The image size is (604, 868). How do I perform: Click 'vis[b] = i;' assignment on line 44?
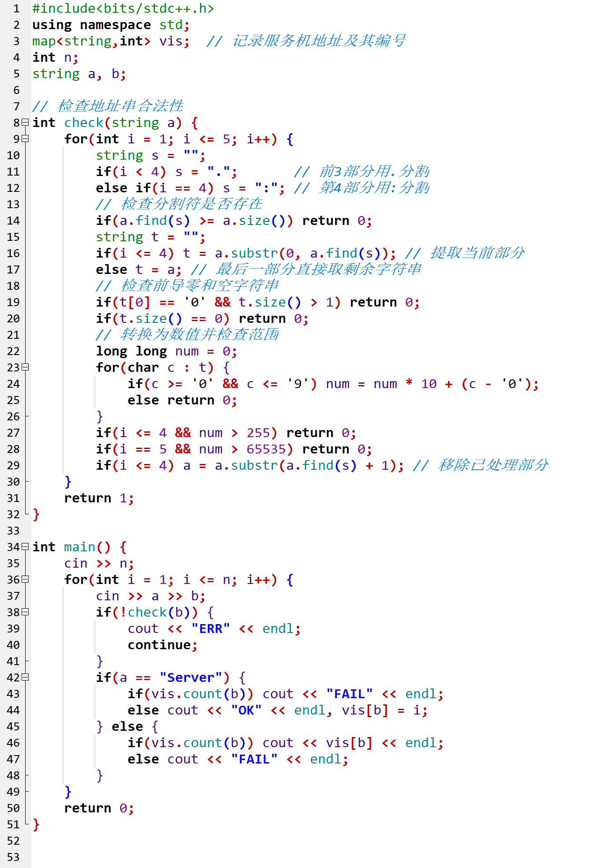(x=385, y=710)
